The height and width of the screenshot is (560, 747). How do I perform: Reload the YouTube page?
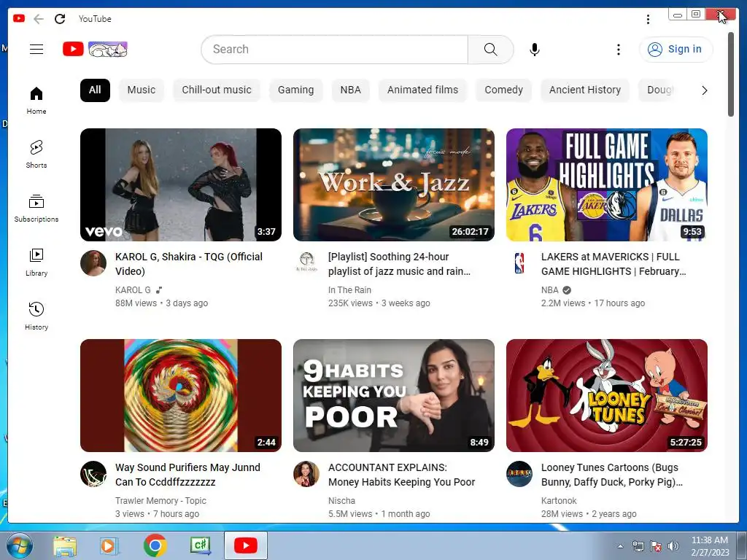tap(60, 19)
